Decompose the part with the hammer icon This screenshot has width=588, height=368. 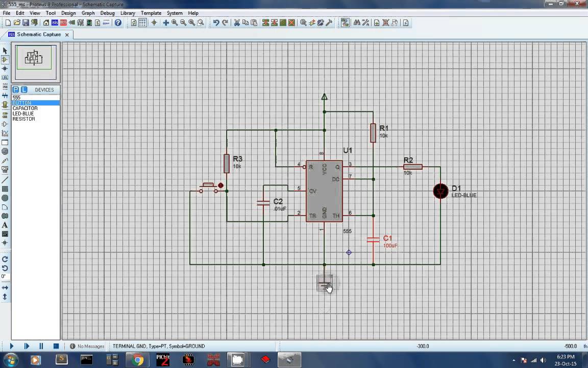coord(329,23)
